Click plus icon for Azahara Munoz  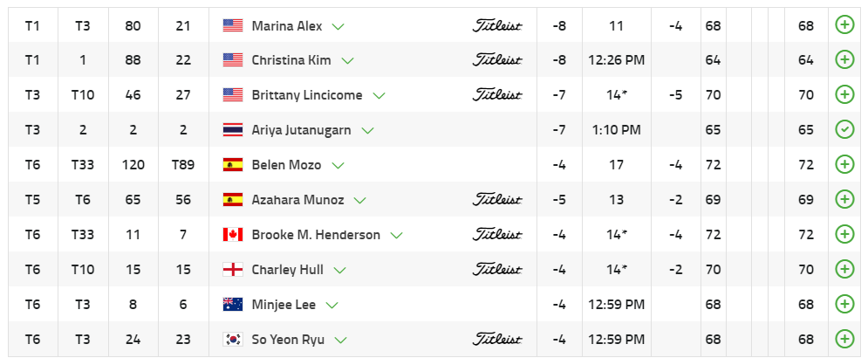[844, 199]
